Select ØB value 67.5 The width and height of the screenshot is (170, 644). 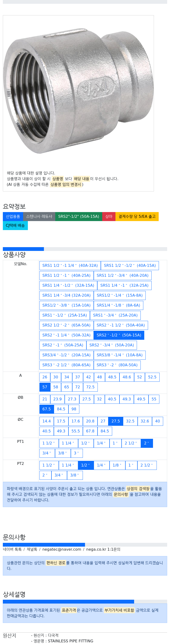[x=46, y=409]
